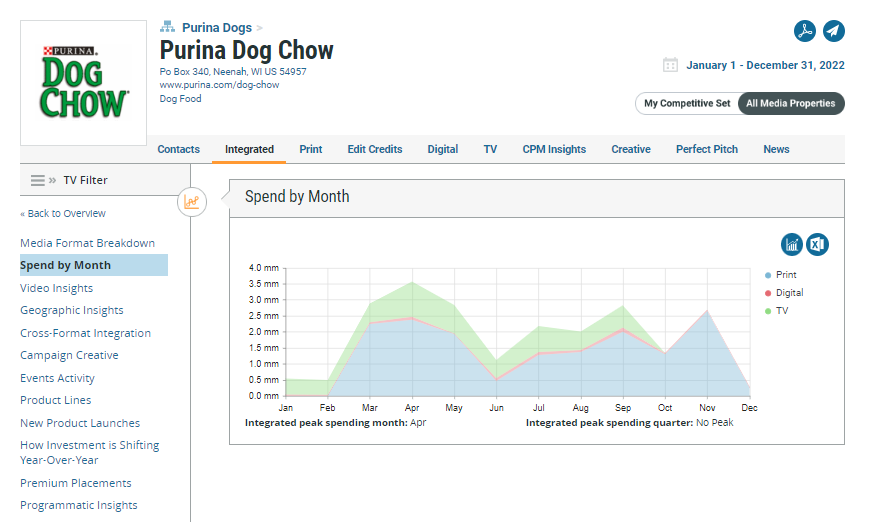Open the CPM Insights tab
Screen dimensions: 877x522
554,149
